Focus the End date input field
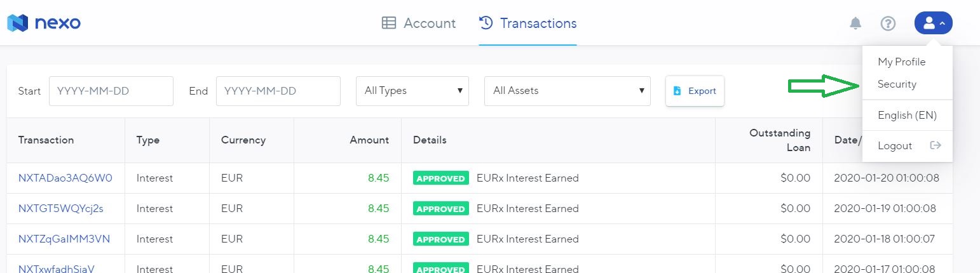The height and width of the screenshot is (273, 980). point(278,91)
